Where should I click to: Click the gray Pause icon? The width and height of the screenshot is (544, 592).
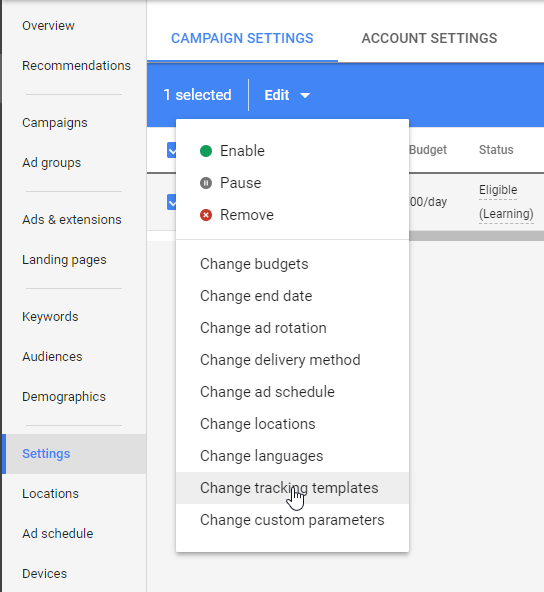[x=206, y=183]
